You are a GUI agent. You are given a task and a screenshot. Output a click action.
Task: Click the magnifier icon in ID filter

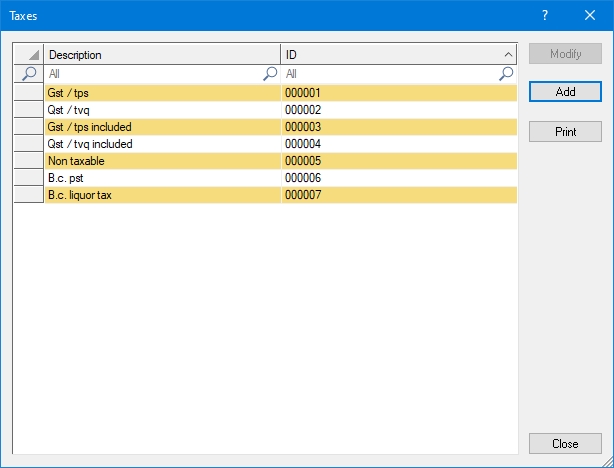(x=506, y=74)
